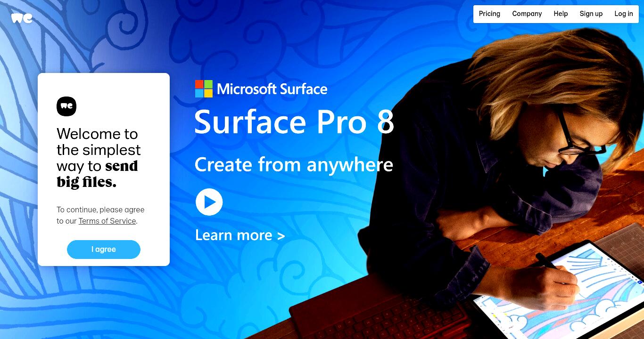Viewport: 644px width, 339px height.
Task: Click the Microsoft Surface wordmark text
Action: pyautogui.click(x=272, y=89)
